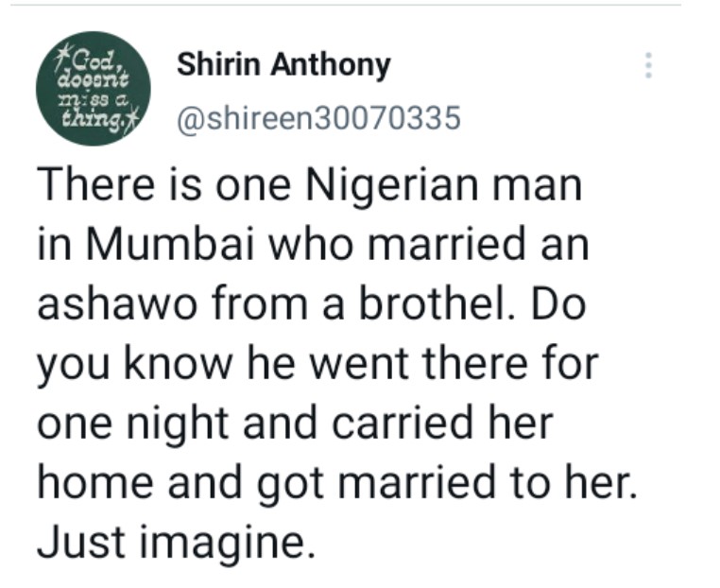The width and height of the screenshot is (720, 588).
Task: Click the tweet line "There is one Nigerian man"
Action: (309, 185)
